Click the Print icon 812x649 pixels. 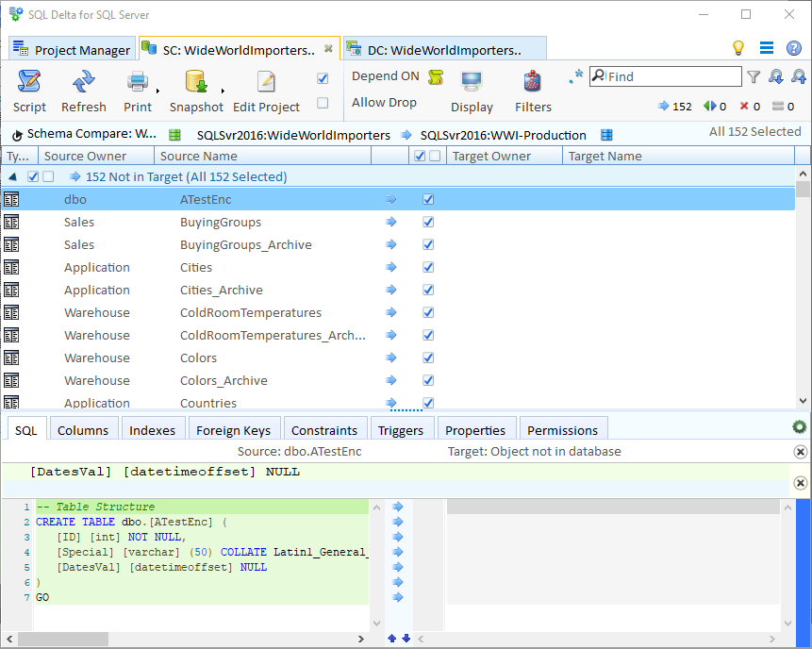138,81
